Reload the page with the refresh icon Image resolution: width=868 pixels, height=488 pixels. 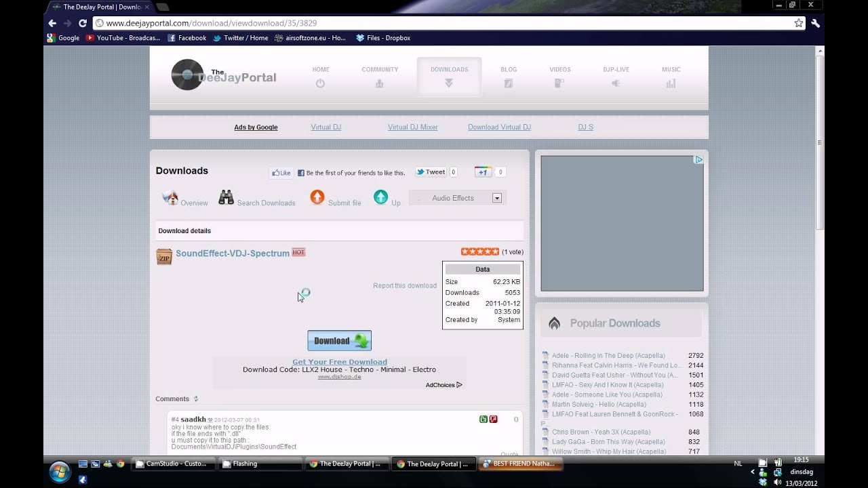click(83, 23)
